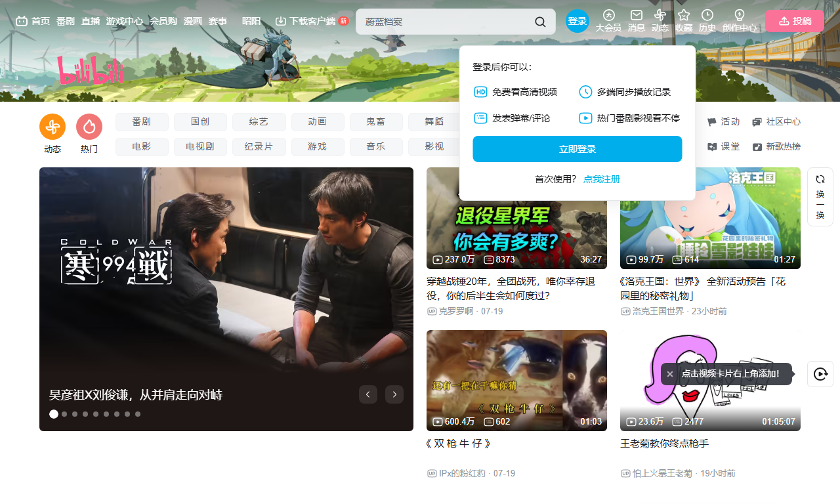Open 创作中心 lightbulb icon

(740, 15)
